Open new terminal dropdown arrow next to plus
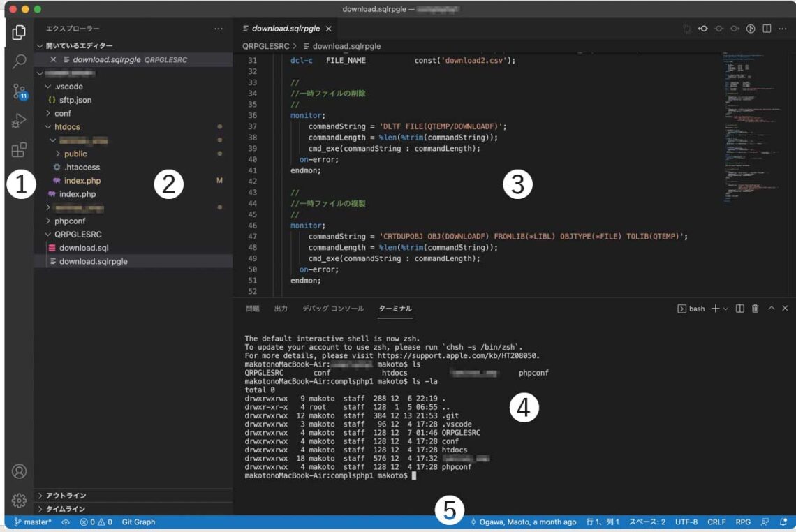 pos(726,309)
